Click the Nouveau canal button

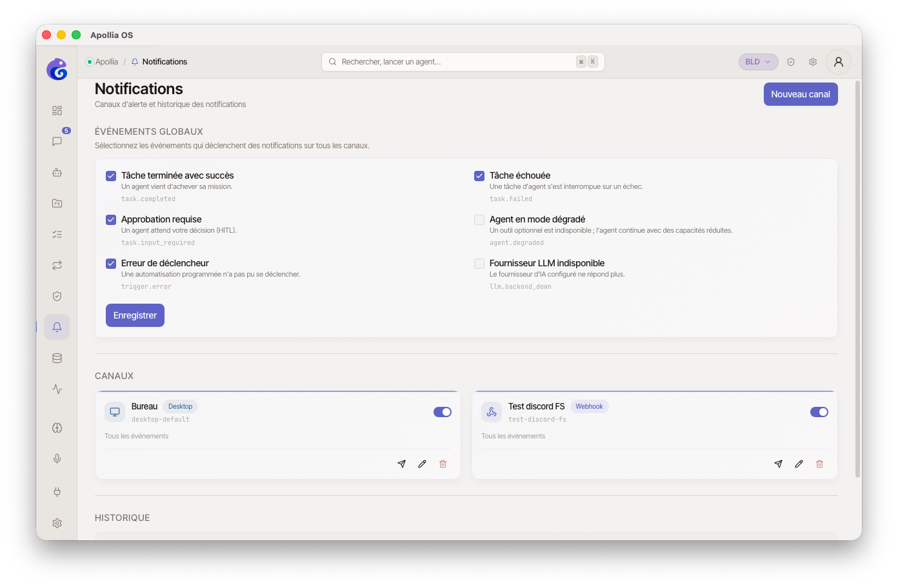pos(801,94)
